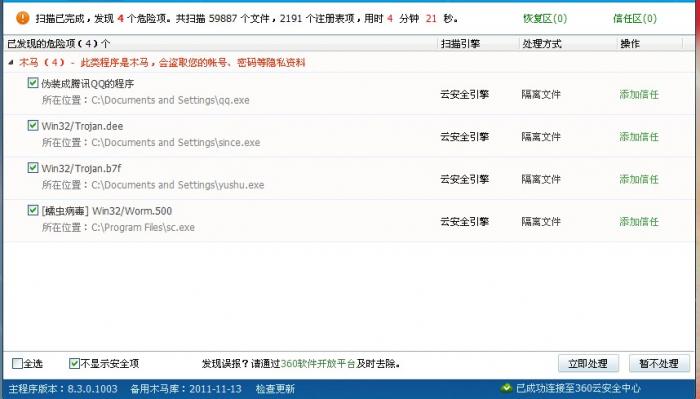Image resolution: width=700 pixels, height=399 pixels.
Task: Uncheck the fake Tencent QQ program item
Action: point(33,83)
